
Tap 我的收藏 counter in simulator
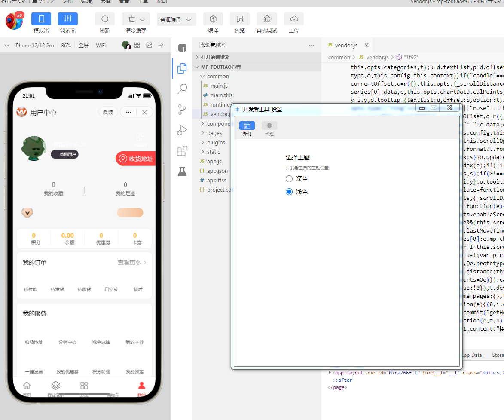[53, 188]
